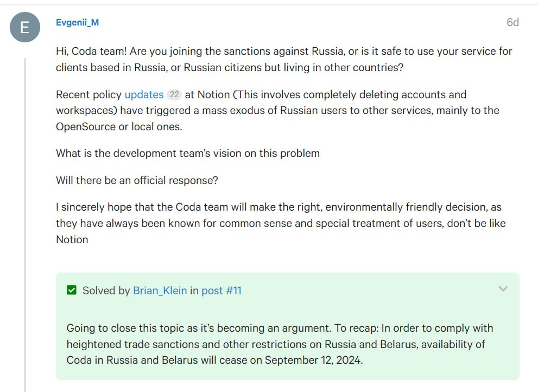Image resolution: width=538 pixels, height=392 pixels.
Task: Click the "Notion" word ending the post
Action: click(72, 239)
